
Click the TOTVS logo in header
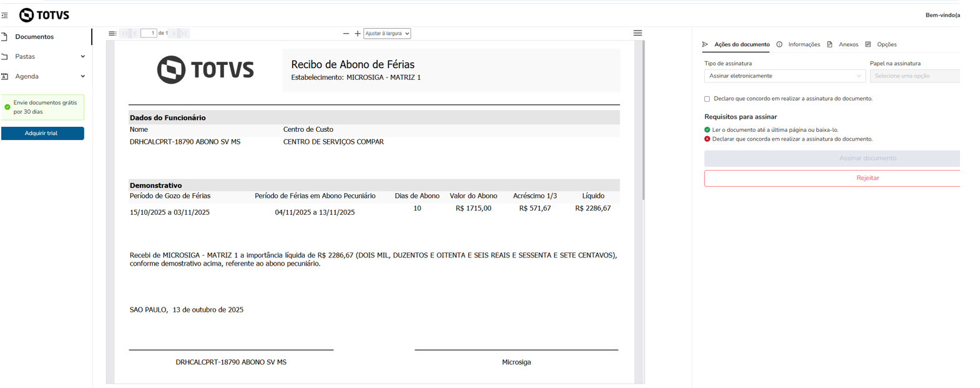point(44,15)
